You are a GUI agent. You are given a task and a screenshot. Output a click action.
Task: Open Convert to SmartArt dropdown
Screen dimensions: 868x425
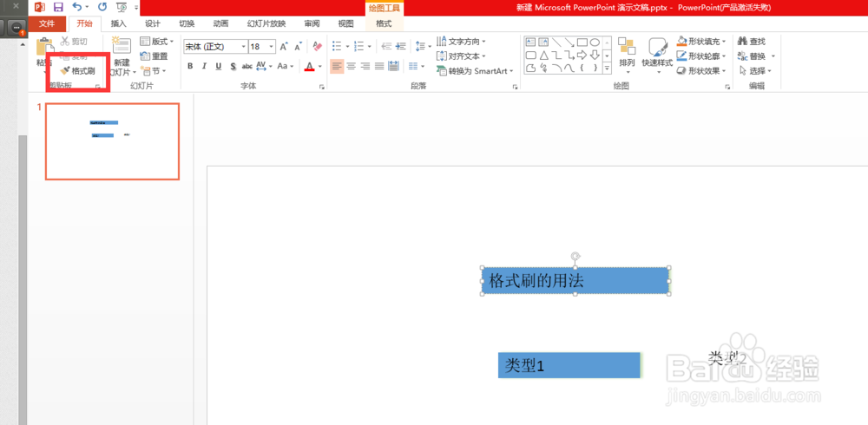pyautogui.click(x=475, y=71)
